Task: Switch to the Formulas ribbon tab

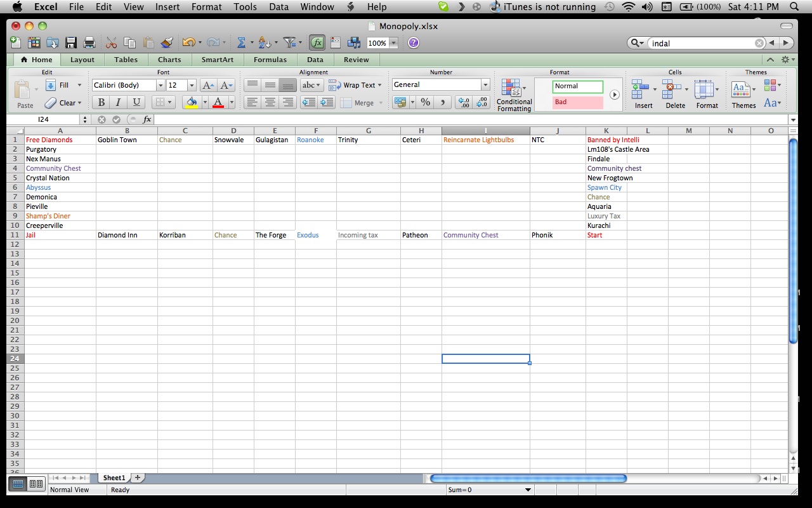Action: tap(270, 60)
